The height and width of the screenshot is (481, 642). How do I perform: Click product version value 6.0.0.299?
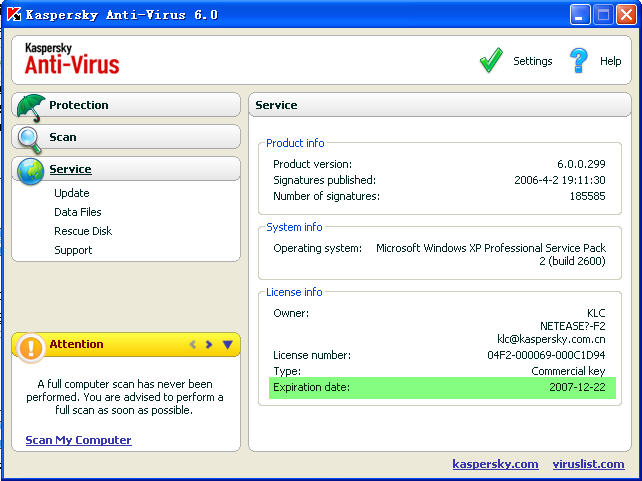tap(581, 164)
